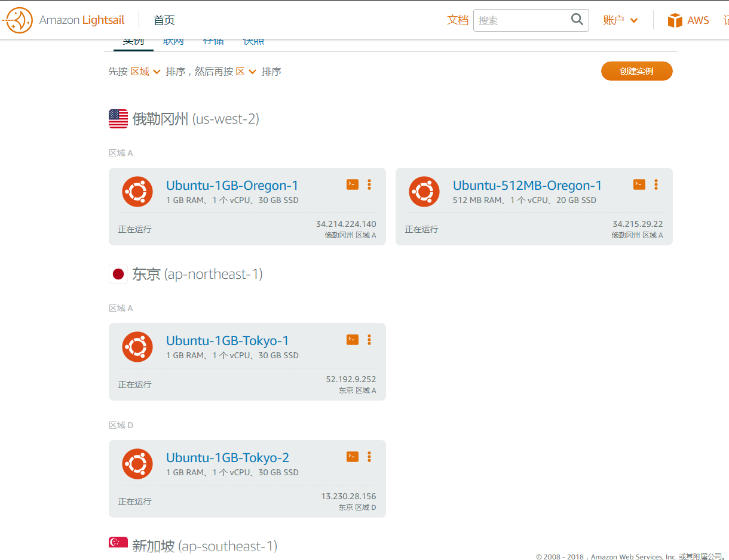
Task: Click the 东京 (ap-northeast-1) region heading
Action: 198,274
